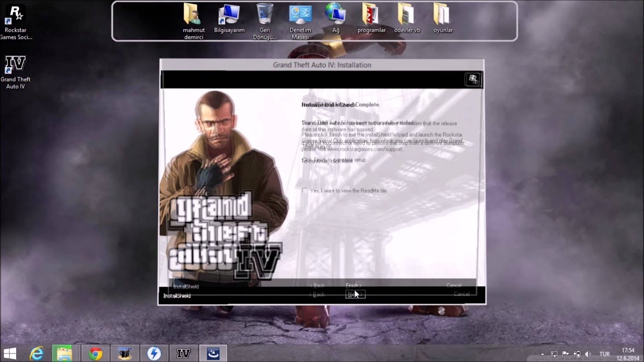The image size is (644, 362).
Task: Select the active InstallShield setup taskbar icon
Action: coord(213,353)
